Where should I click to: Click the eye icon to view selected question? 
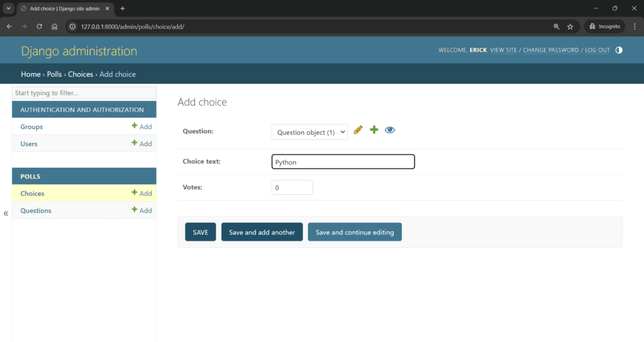pos(390,130)
